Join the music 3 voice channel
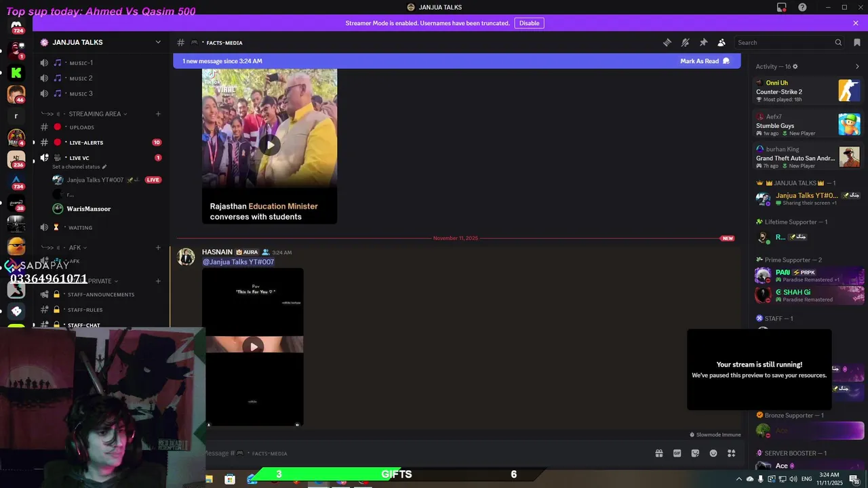Viewport: 868px width, 488px height. coord(102,94)
